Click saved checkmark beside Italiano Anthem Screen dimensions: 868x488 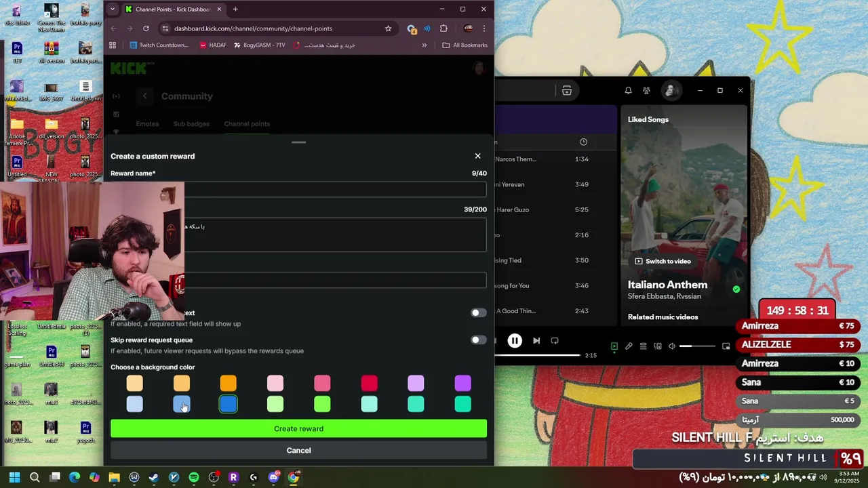point(736,289)
